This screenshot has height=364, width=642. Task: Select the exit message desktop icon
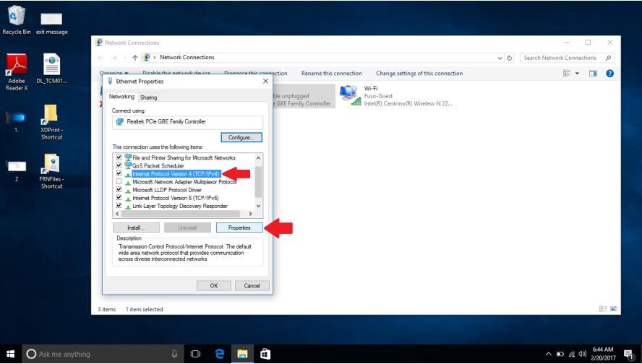51,23
